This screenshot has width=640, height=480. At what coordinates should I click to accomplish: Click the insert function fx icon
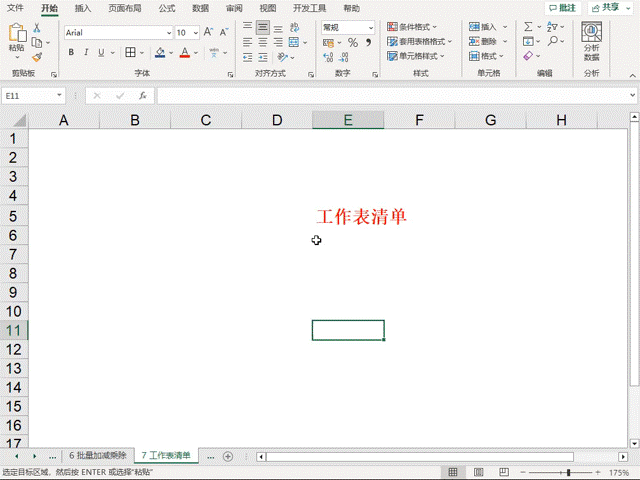tap(142, 96)
